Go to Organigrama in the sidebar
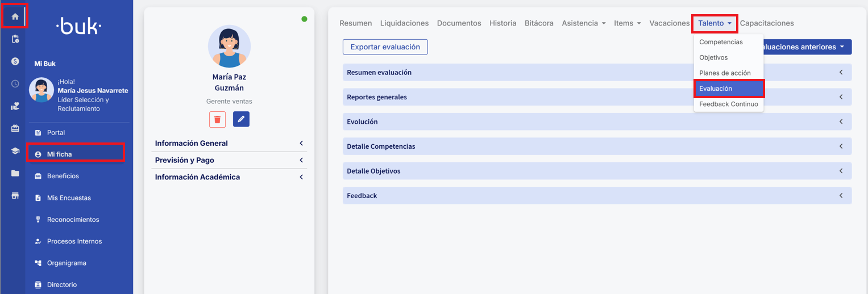The image size is (868, 294). click(66, 263)
